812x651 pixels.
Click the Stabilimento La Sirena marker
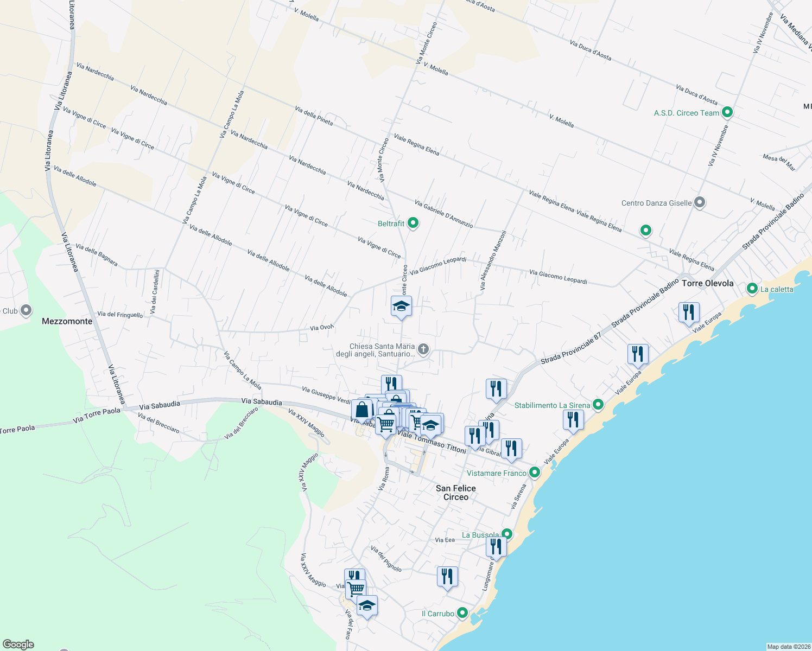point(598,405)
